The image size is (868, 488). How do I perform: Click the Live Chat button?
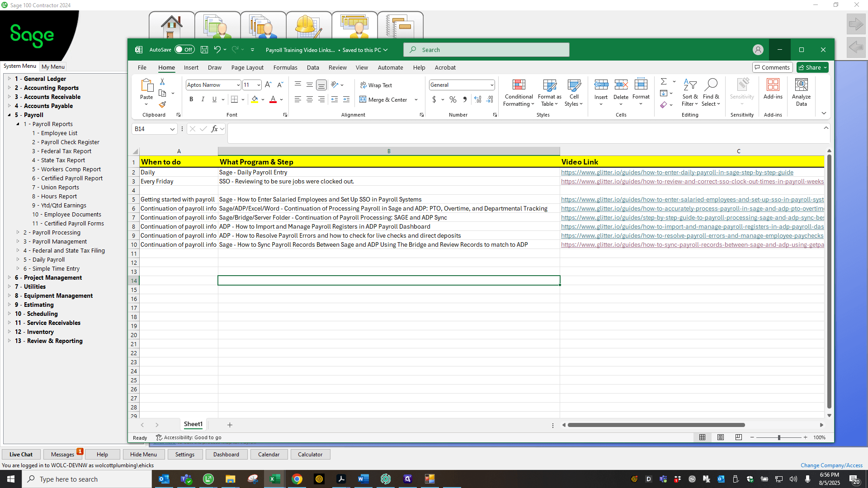[21, 455]
